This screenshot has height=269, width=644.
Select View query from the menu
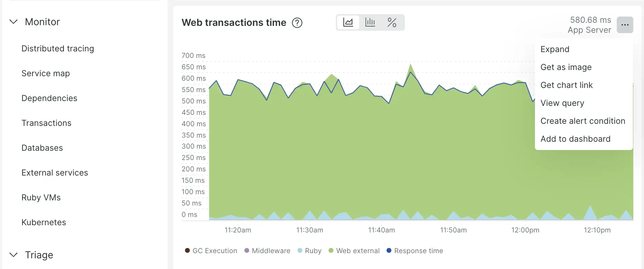click(562, 103)
